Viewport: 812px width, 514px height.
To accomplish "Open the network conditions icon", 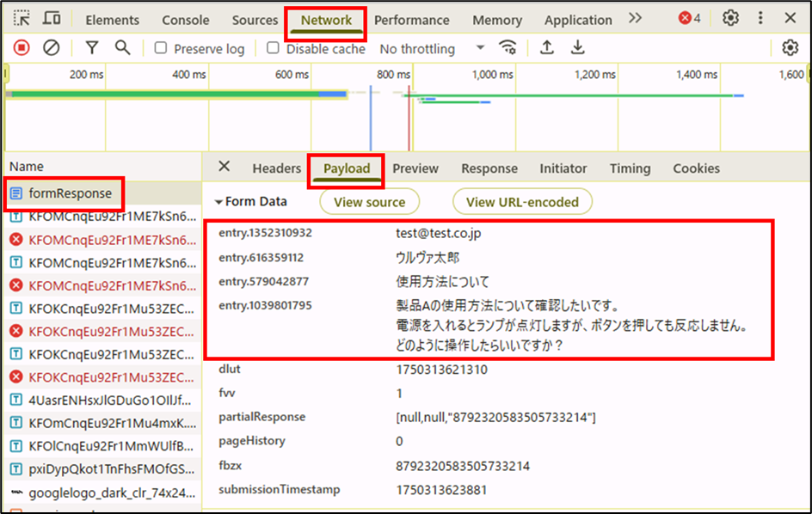I will (509, 48).
